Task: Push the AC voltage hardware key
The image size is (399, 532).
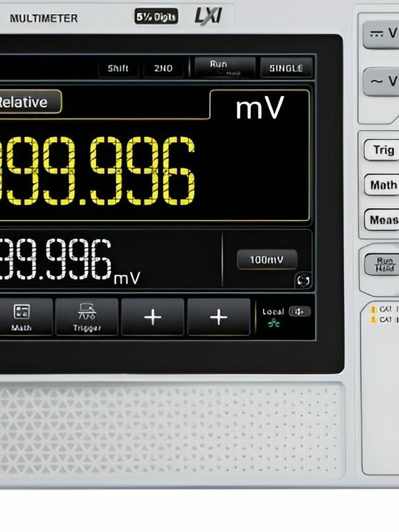Action: (381, 82)
